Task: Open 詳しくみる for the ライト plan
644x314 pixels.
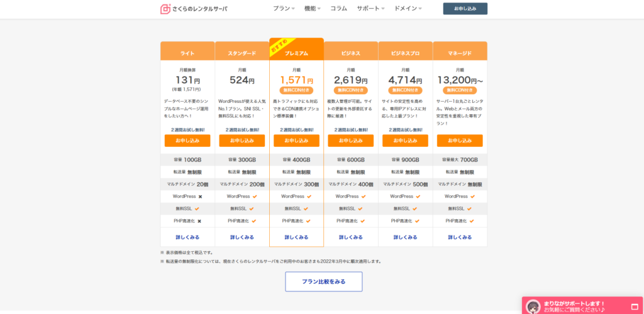Action: click(187, 237)
